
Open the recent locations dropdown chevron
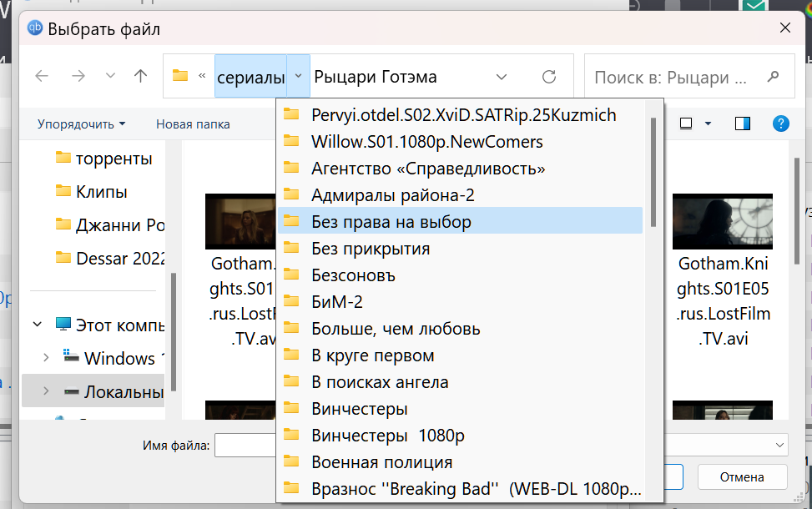click(x=110, y=76)
